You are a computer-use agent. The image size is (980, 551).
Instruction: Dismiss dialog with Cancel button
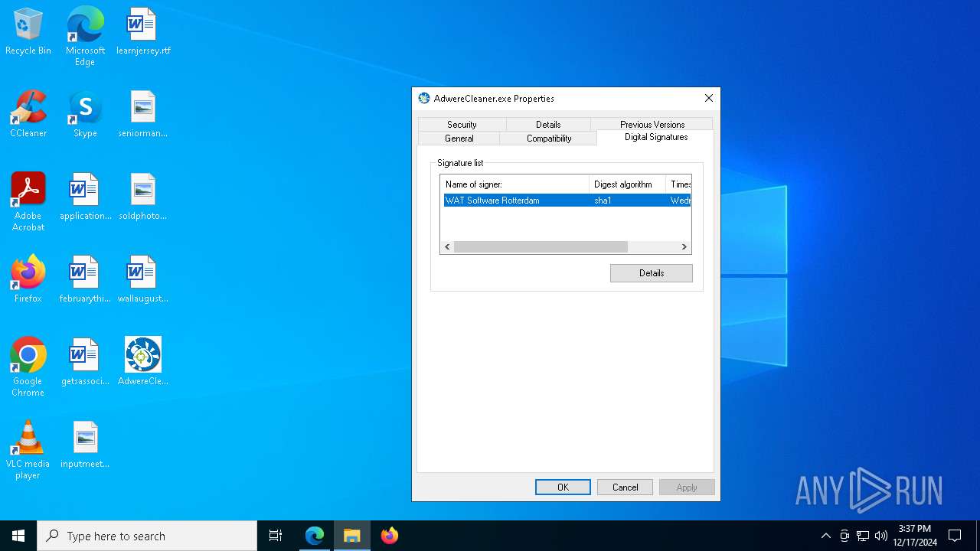click(625, 487)
